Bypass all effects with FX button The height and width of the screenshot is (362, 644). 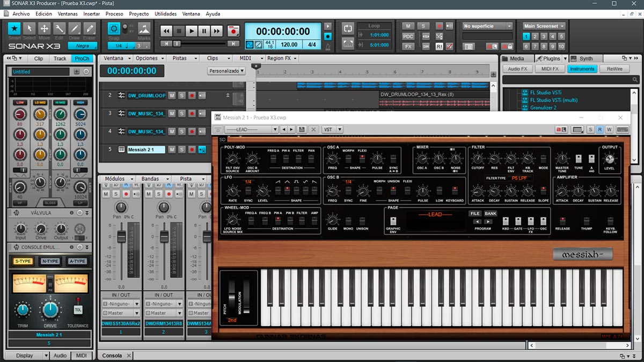[408, 46]
